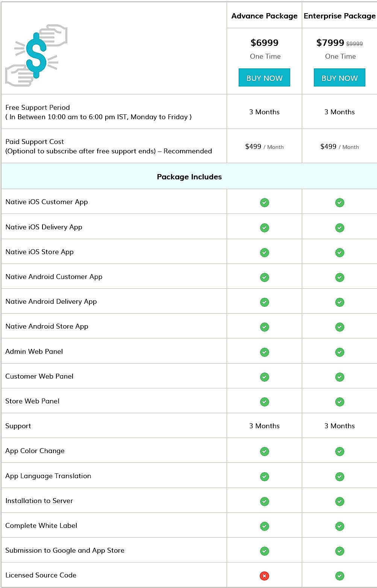Click the green checkmark for Native iOS Customer App
Viewport: 377px width, 588px height.
264,202
